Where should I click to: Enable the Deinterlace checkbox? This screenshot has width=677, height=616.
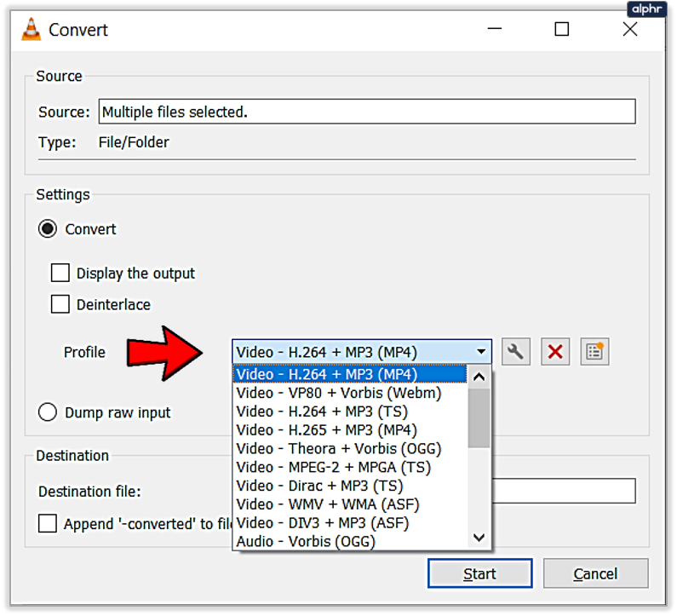[60, 304]
